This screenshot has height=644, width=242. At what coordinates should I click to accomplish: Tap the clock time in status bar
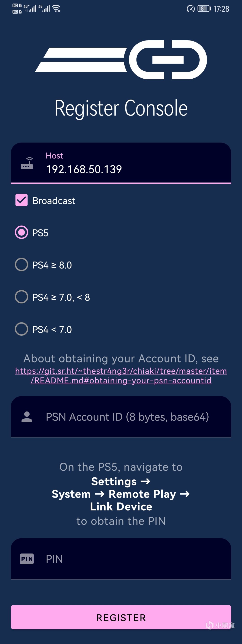(221, 9)
